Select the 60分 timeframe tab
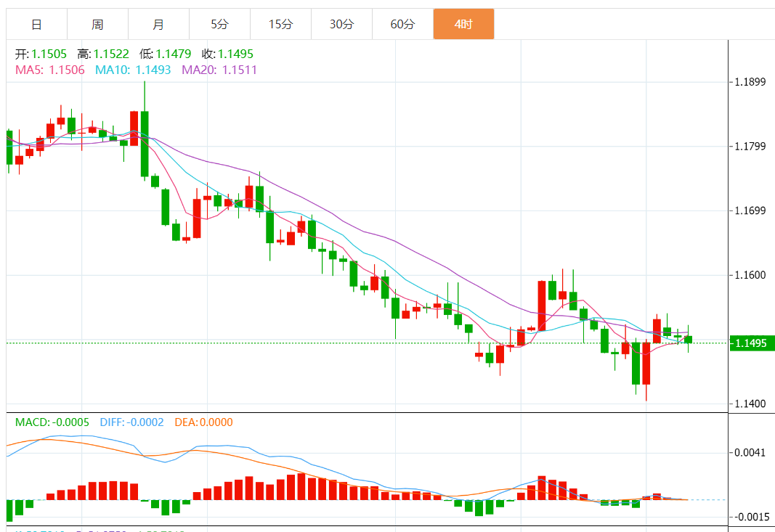 click(402, 24)
